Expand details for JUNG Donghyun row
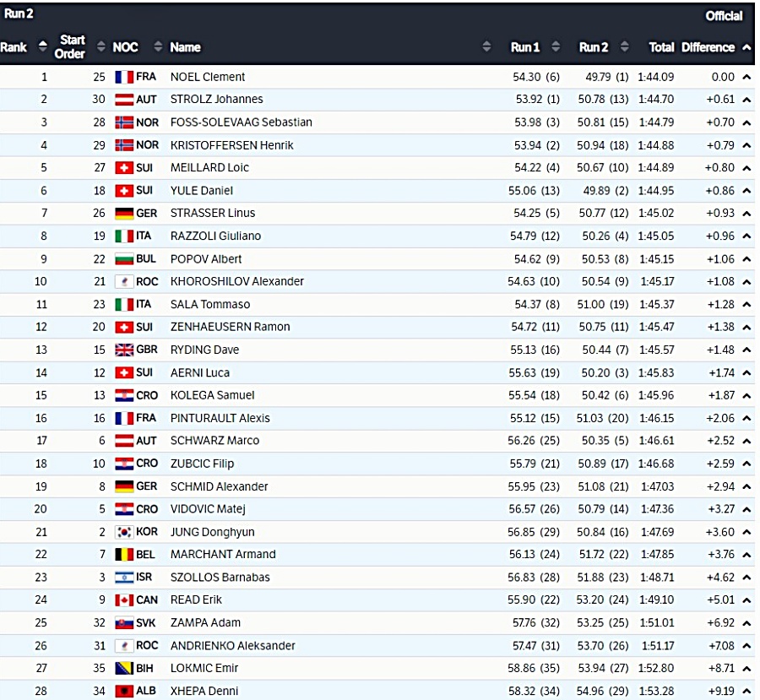The width and height of the screenshot is (760, 700). [x=747, y=532]
